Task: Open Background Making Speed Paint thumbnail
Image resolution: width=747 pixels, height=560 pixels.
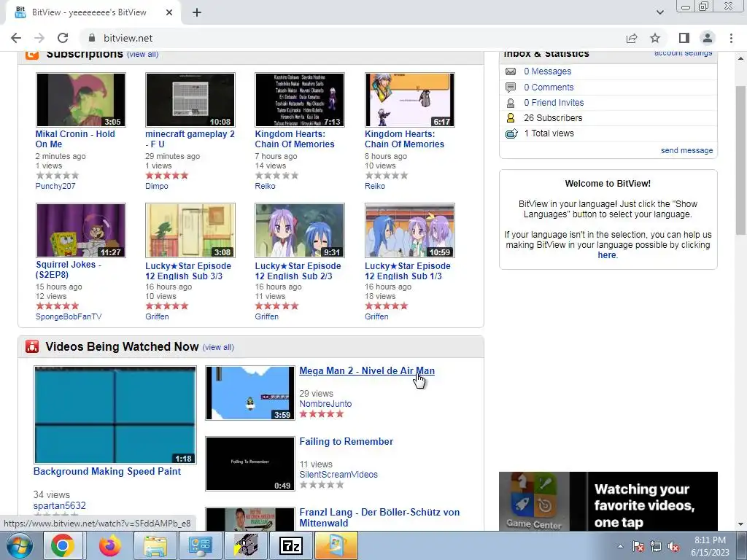Action: tap(115, 415)
